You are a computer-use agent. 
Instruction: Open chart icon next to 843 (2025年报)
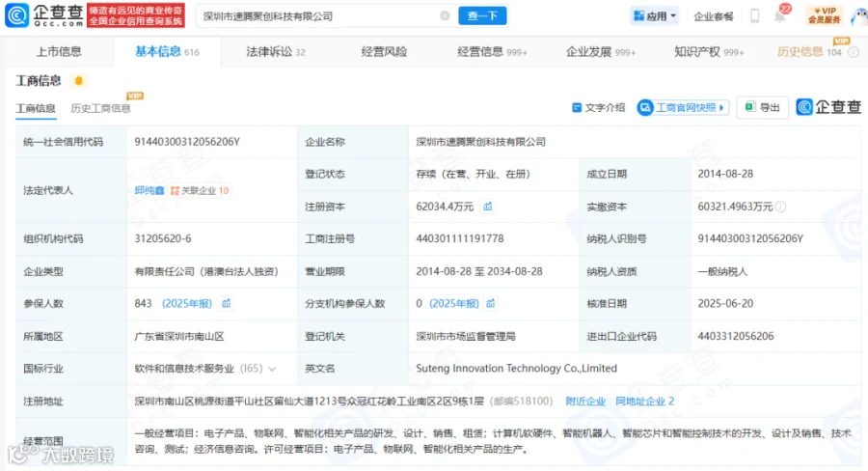pyautogui.click(x=226, y=304)
